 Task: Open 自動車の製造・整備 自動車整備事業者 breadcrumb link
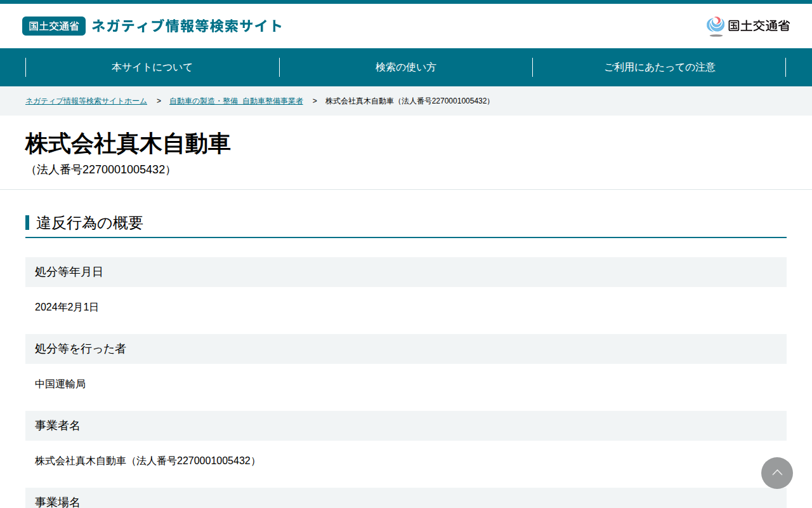click(236, 101)
